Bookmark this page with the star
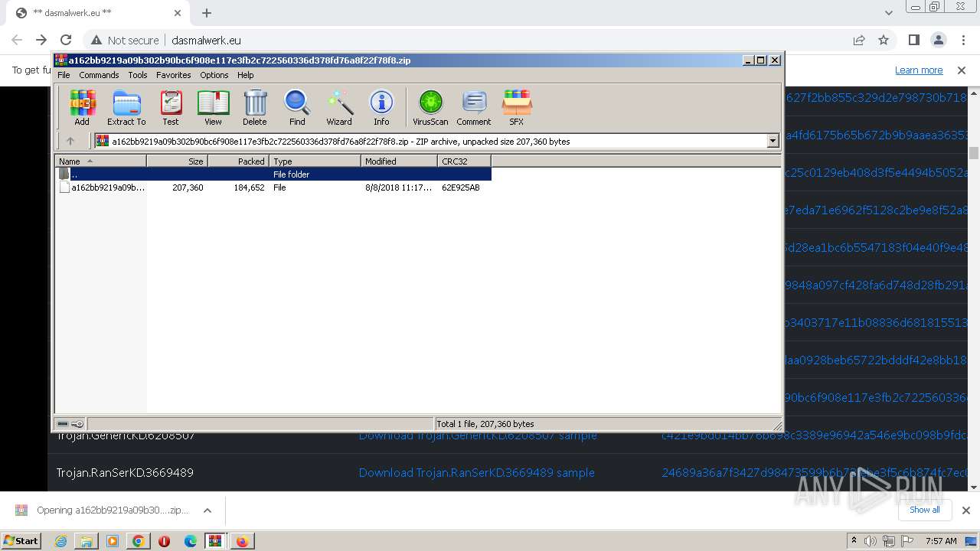 pyautogui.click(x=884, y=40)
